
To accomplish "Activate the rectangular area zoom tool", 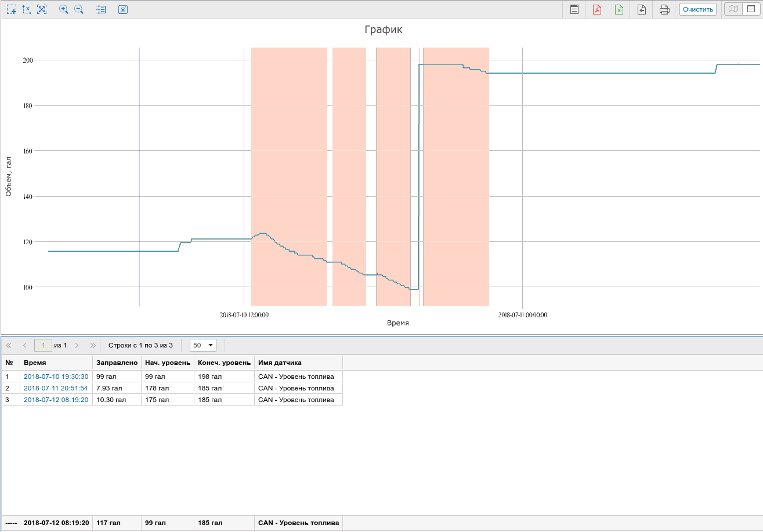I will 12,9.
